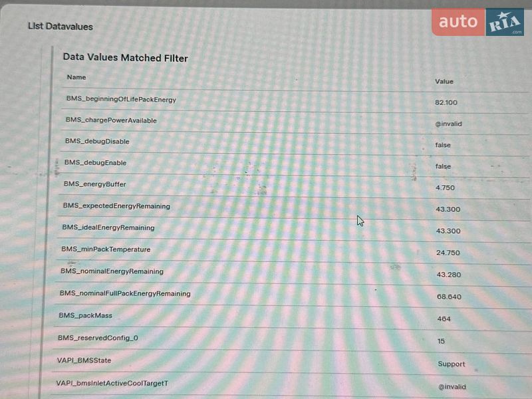Select the BMS_packMass entry
This screenshot has height=399, width=532.
click(x=86, y=315)
